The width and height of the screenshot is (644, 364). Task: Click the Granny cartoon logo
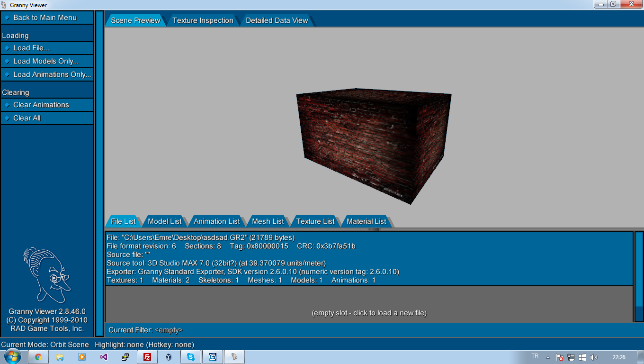click(47, 275)
